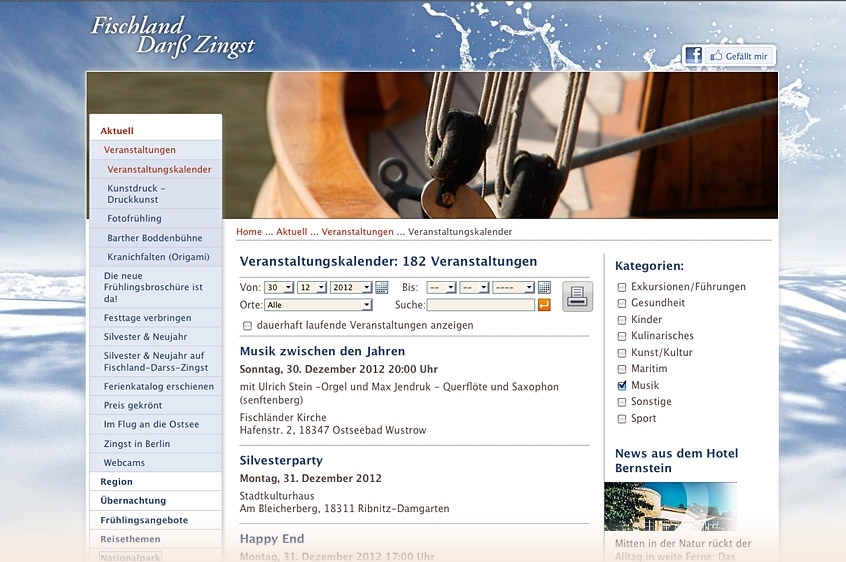Go to Veranstaltungen in the breadcrumb
The width and height of the screenshot is (846, 562).
(x=357, y=231)
